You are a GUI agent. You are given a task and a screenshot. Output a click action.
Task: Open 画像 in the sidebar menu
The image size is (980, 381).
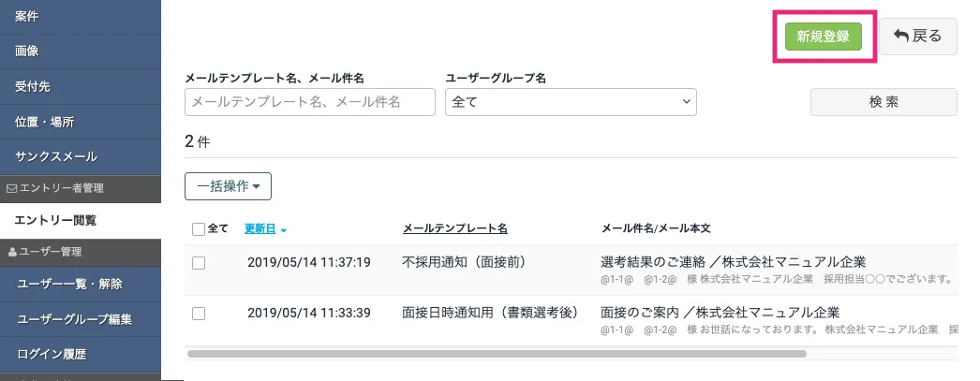[x=27, y=51]
